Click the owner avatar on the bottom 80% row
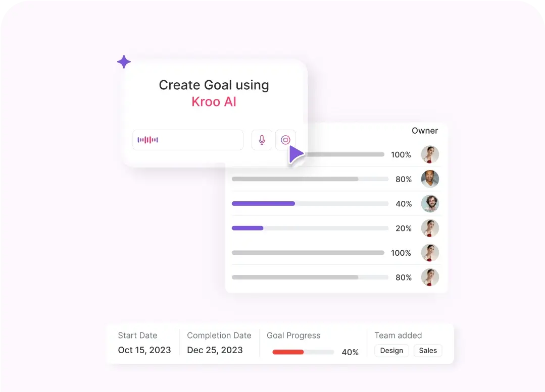 (430, 277)
